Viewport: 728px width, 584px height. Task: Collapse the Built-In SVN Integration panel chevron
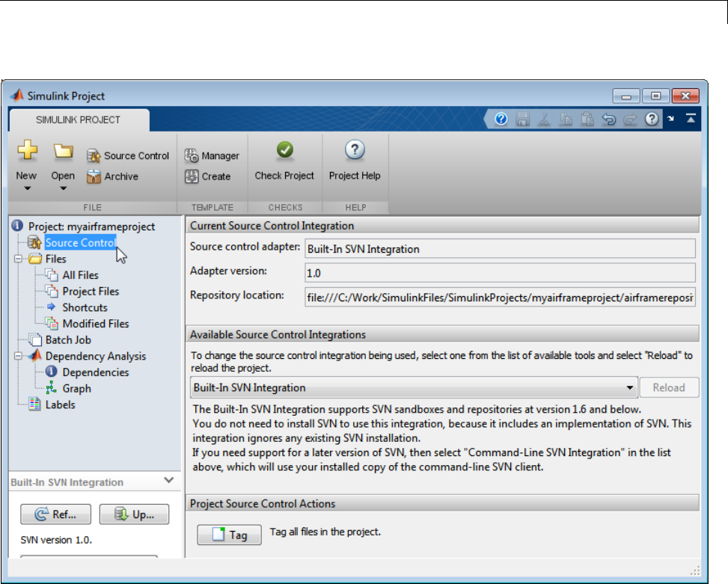[169, 480]
